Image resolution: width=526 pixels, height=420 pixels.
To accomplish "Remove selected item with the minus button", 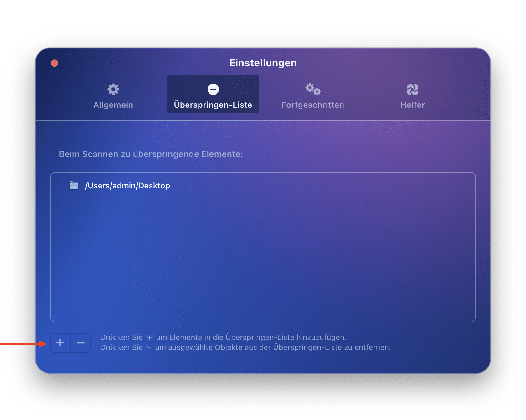I will click(x=81, y=343).
